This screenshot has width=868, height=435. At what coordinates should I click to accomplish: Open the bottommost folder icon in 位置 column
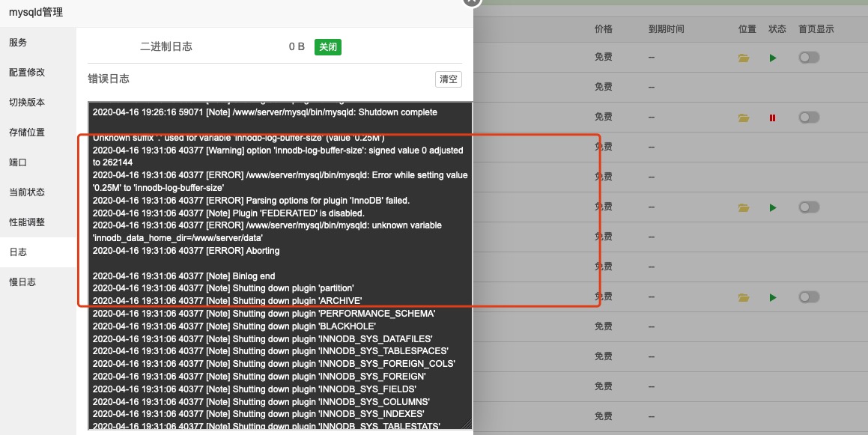pos(744,298)
